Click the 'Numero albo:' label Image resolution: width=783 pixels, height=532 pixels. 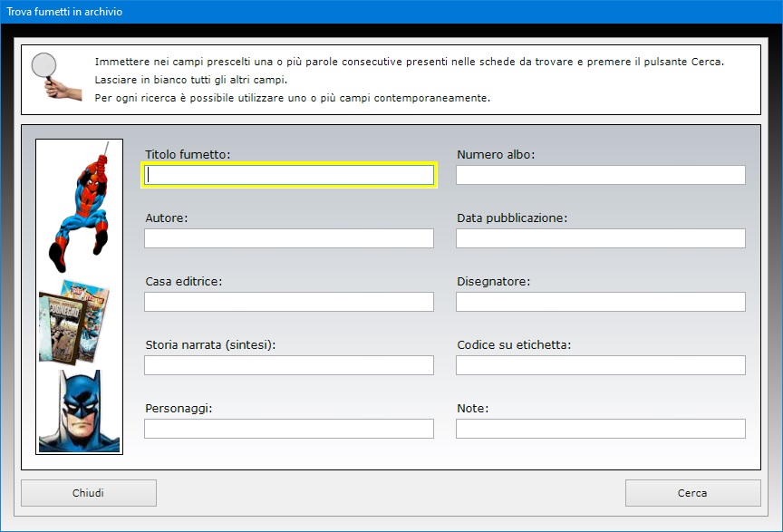[496, 155]
